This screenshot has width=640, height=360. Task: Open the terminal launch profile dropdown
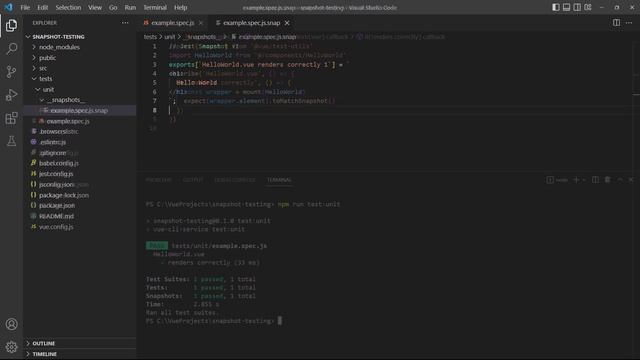coord(584,180)
